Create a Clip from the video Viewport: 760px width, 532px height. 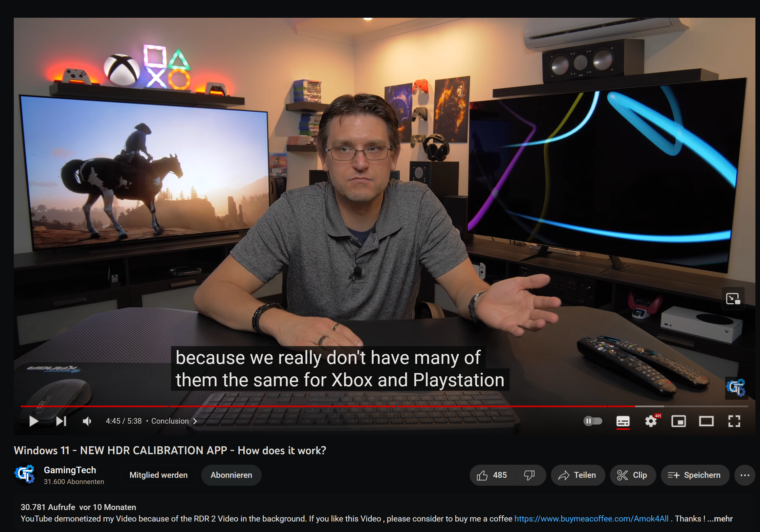pyautogui.click(x=633, y=475)
